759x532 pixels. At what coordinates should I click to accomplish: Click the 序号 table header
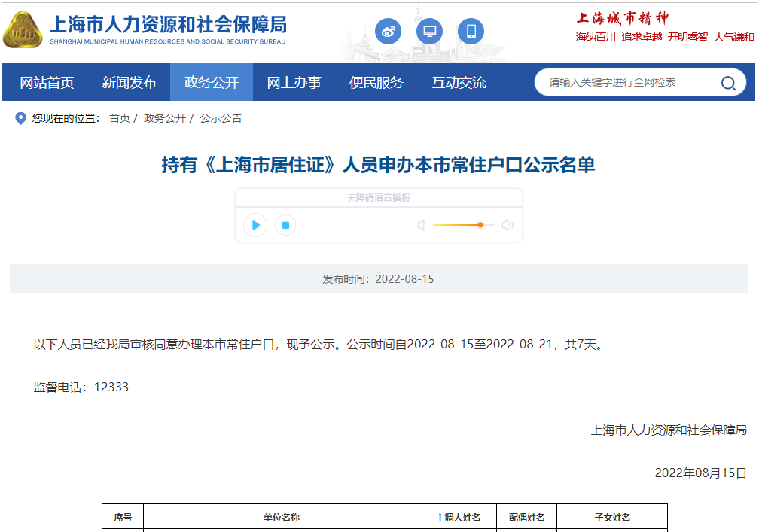point(123,518)
